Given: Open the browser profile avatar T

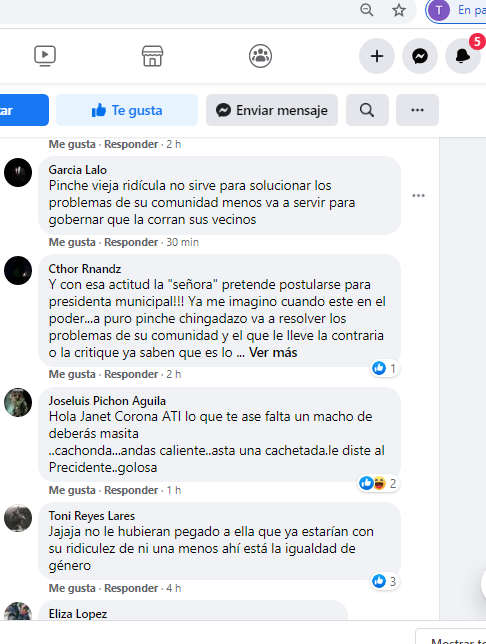Looking at the screenshot, I should (439, 10).
